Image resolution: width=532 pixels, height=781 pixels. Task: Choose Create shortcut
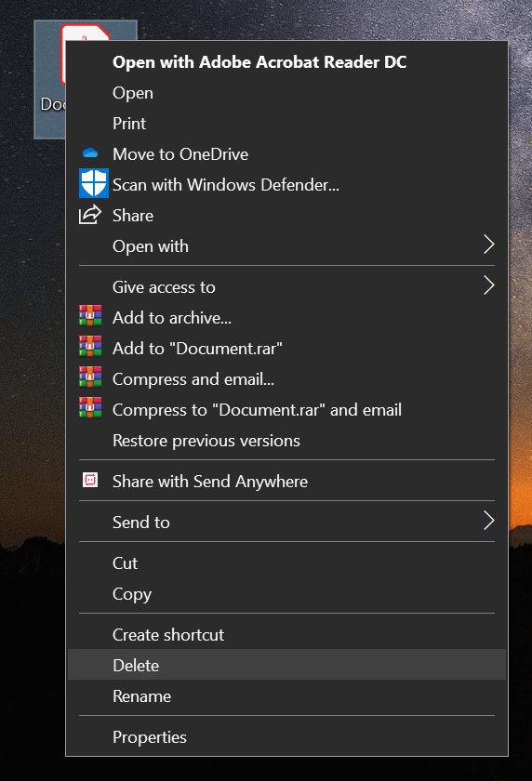coord(286,634)
